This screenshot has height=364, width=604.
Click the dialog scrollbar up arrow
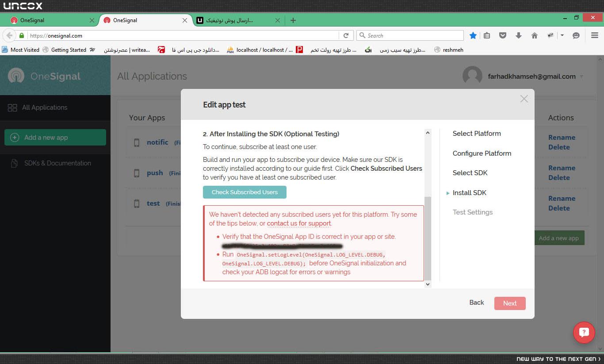[x=428, y=133]
